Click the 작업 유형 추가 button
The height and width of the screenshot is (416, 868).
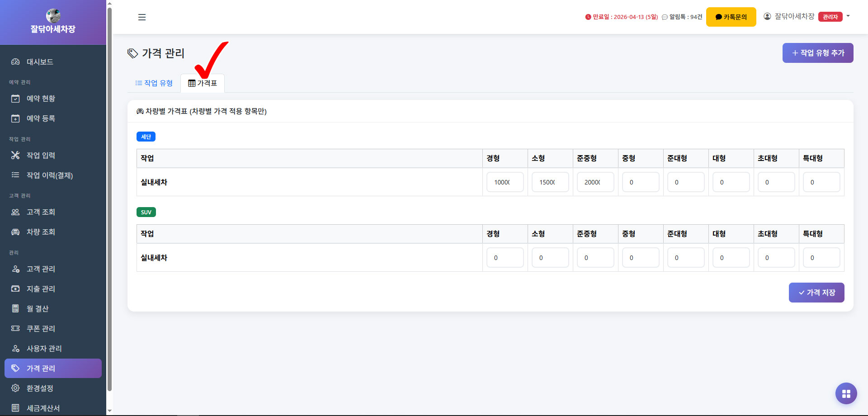(x=817, y=53)
